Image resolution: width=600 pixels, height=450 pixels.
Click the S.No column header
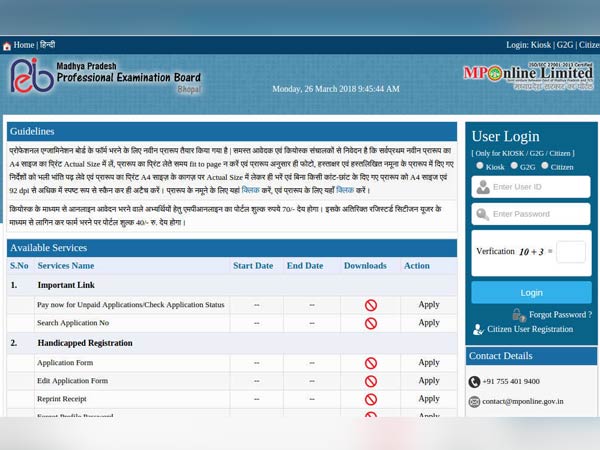click(19, 266)
